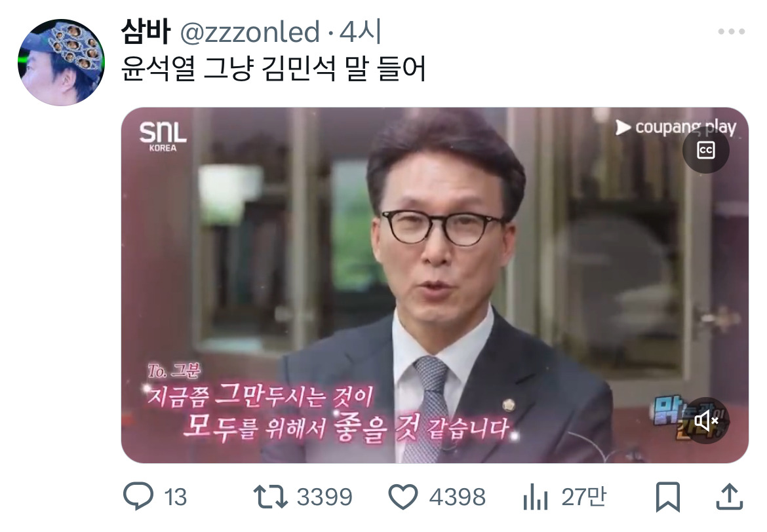Open the profile picture of 삼바

61,62
